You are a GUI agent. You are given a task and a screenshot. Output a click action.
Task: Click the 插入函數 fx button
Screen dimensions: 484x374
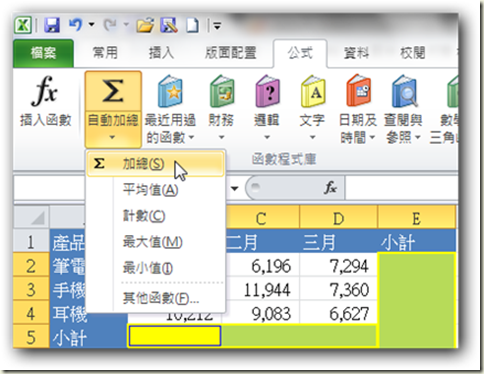tap(46, 102)
